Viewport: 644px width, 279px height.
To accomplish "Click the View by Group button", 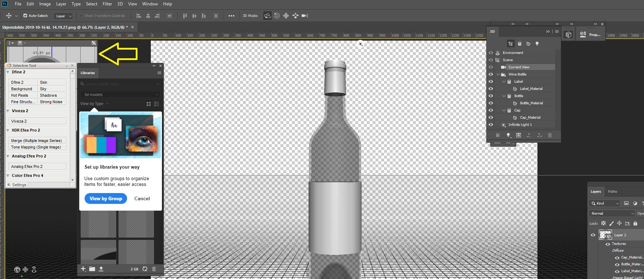I will [106, 198].
